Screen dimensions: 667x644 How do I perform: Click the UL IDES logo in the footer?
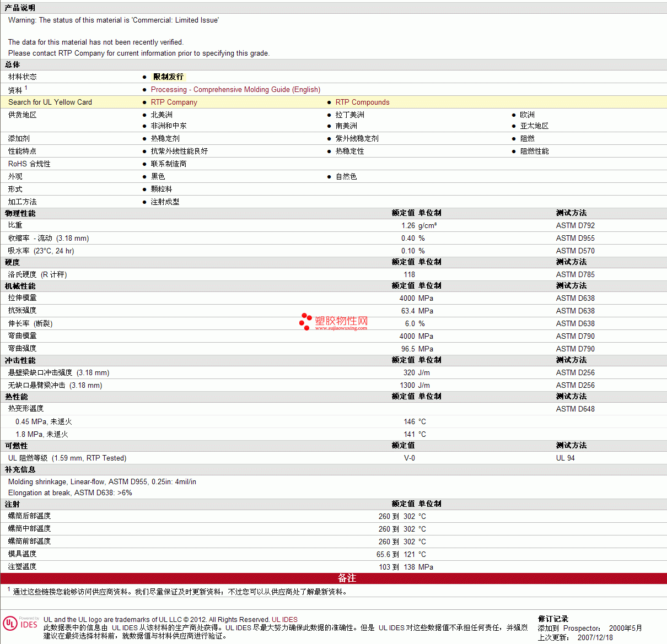click(x=21, y=623)
